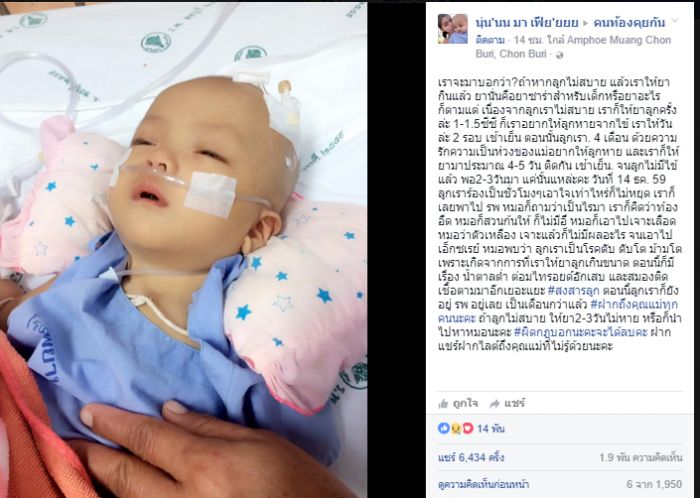Click the Sad reaction emoji icon
Viewport: 700px width, 498px height.
(x=456, y=428)
